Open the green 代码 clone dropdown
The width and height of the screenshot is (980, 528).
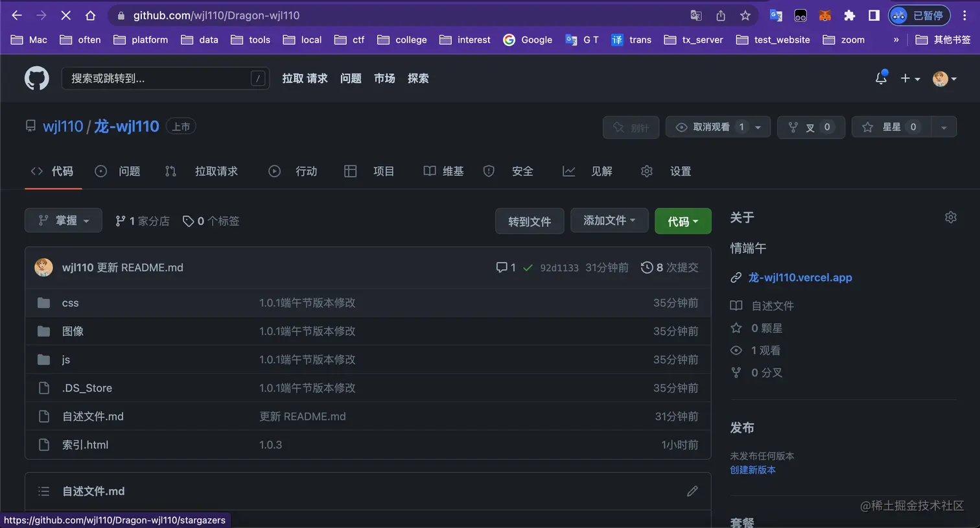point(683,221)
